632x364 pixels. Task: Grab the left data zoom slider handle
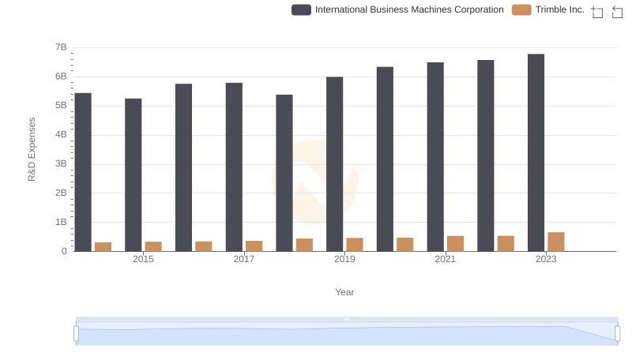pyautogui.click(x=76, y=334)
